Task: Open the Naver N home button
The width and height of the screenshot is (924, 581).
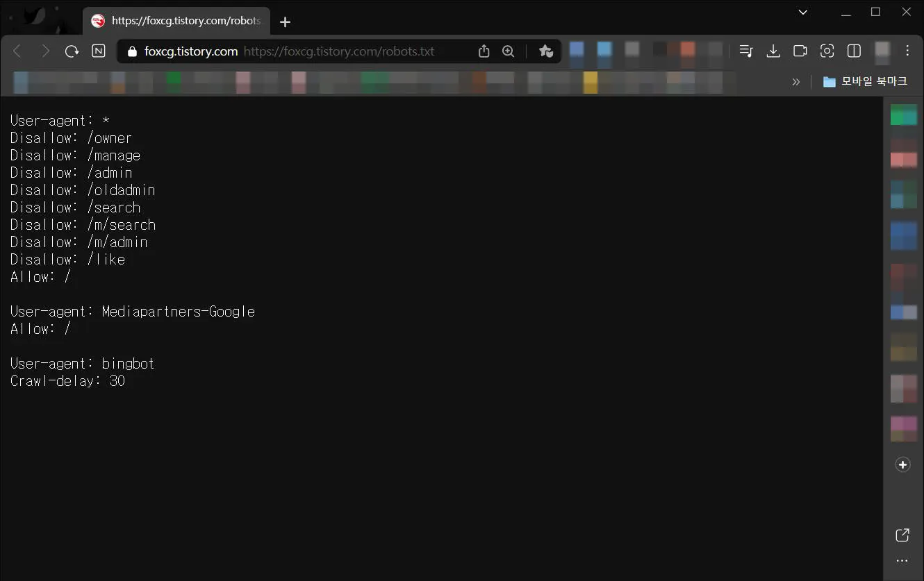Action: tap(99, 51)
